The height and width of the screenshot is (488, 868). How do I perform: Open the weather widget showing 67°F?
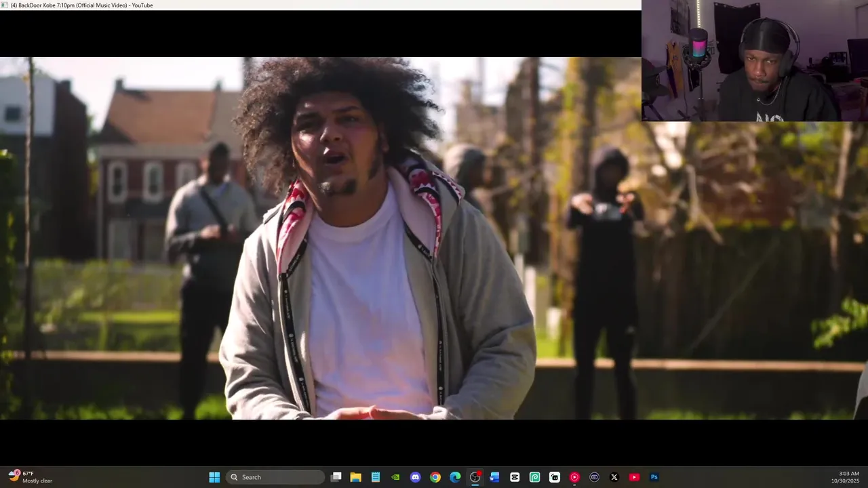click(31, 477)
